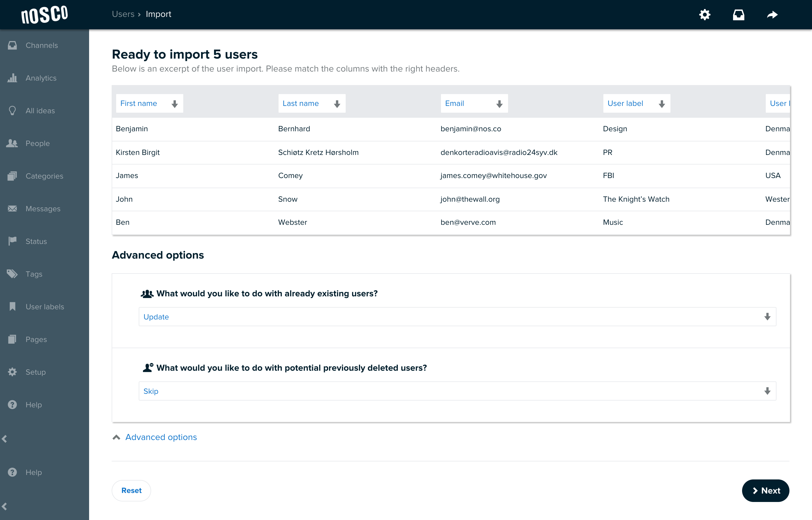
Task: Click the Tags icon in sidebar
Action: click(12, 274)
